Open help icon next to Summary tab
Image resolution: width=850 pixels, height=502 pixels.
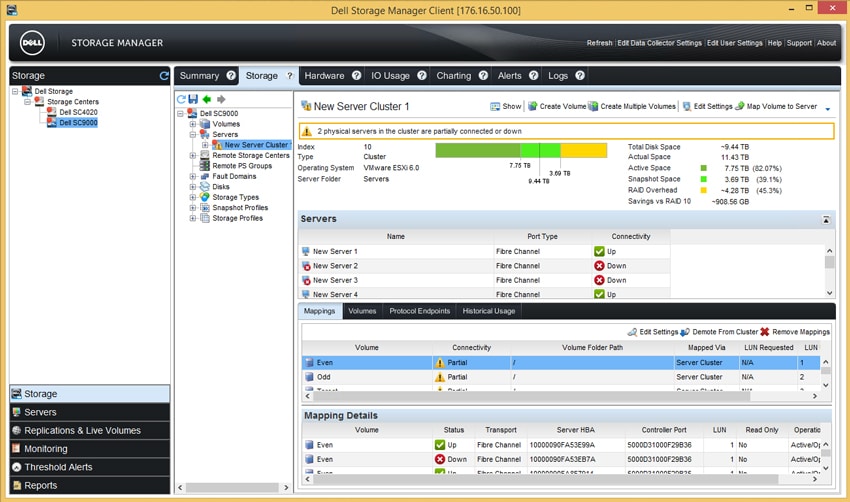click(231, 75)
